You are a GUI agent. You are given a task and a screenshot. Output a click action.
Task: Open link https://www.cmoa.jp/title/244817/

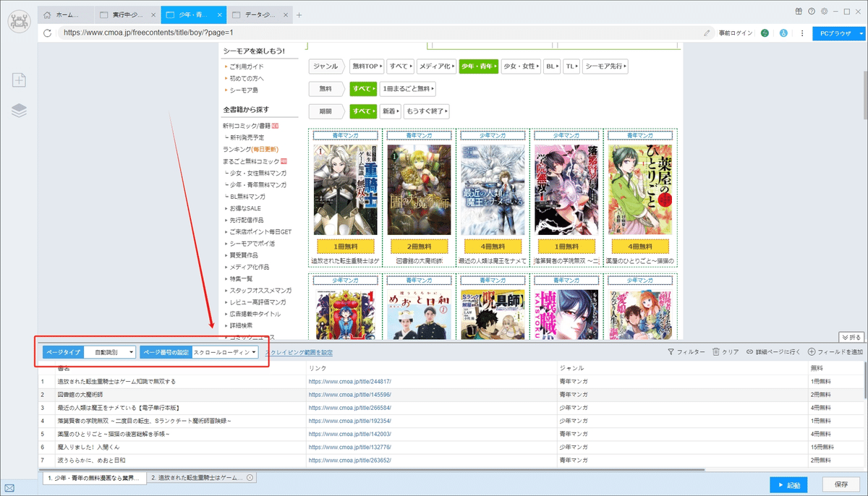click(x=349, y=381)
